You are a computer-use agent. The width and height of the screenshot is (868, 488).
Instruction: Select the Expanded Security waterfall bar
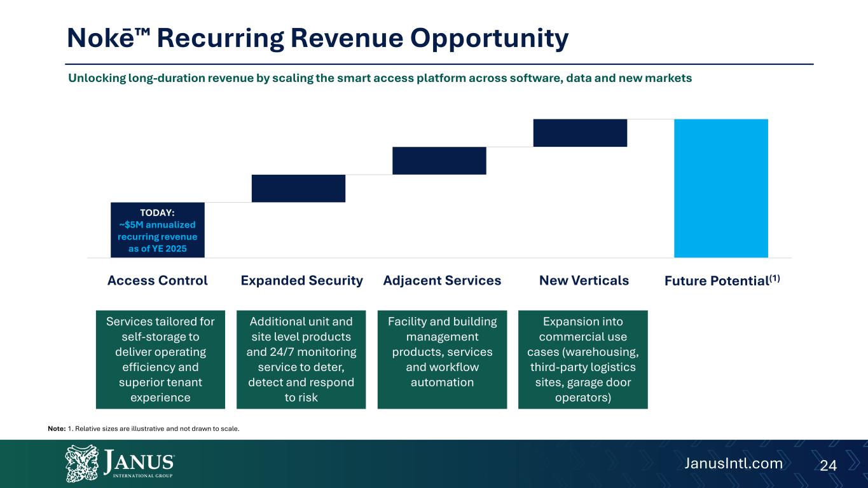[x=299, y=188]
